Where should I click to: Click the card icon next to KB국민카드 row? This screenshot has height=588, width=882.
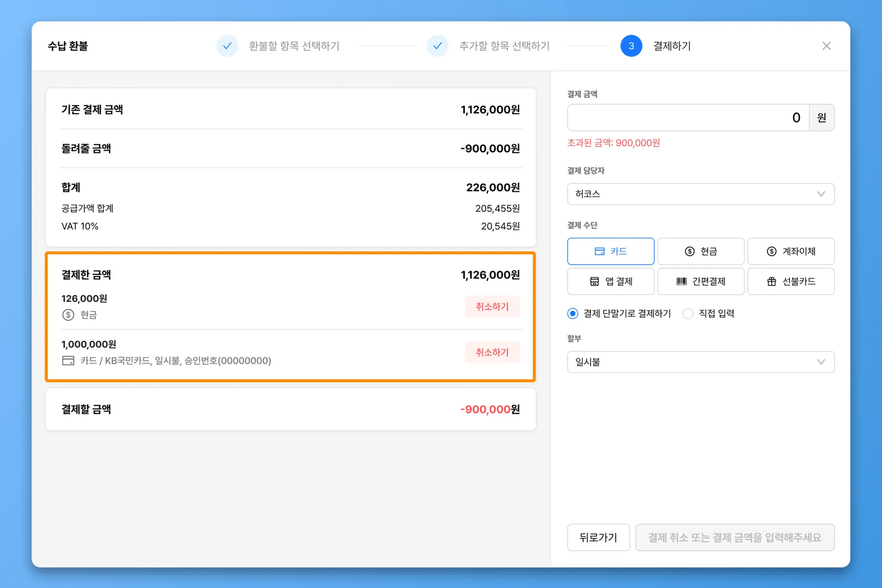click(68, 361)
